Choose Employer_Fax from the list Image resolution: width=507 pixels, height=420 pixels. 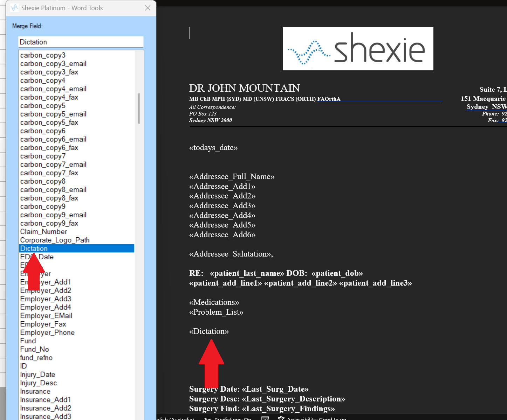click(76, 324)
